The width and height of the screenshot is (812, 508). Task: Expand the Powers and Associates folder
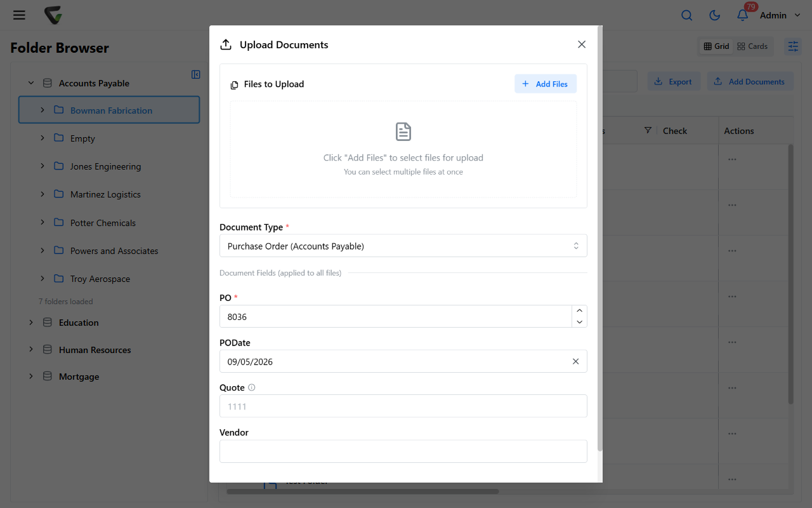(x=43, y=250)
